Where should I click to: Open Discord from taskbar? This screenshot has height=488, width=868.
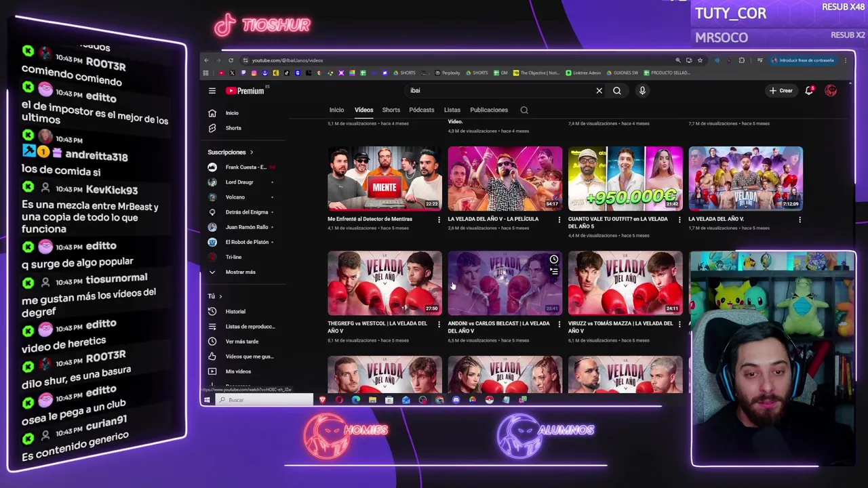(x=456, y=400)
